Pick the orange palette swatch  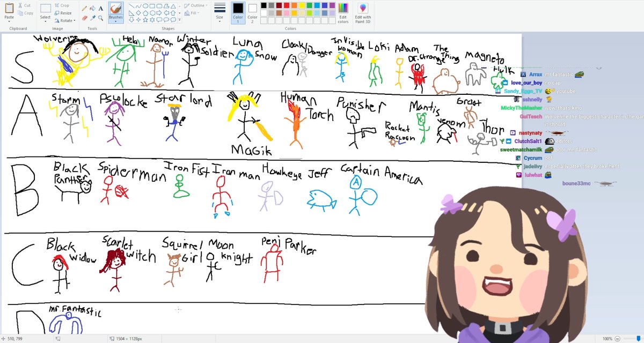coord(294,5)
